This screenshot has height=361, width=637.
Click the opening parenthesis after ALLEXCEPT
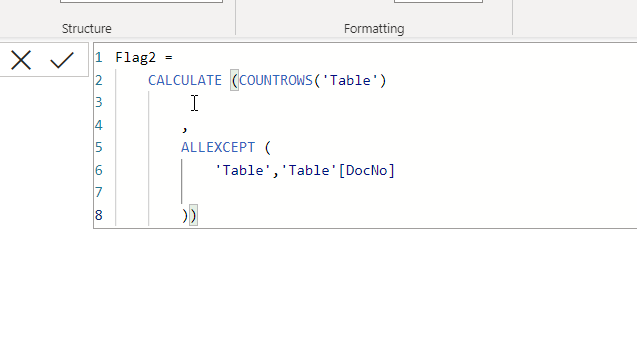click(267, 147)
